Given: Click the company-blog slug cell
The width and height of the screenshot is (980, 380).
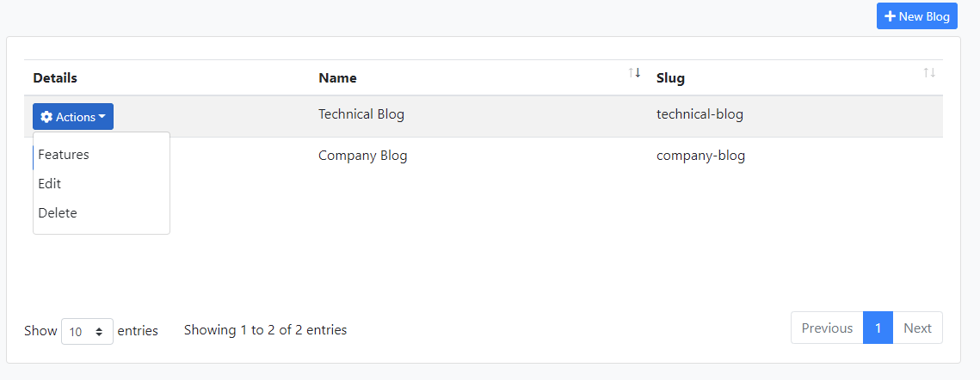Looking at the screenshot, I should [700, 156].
